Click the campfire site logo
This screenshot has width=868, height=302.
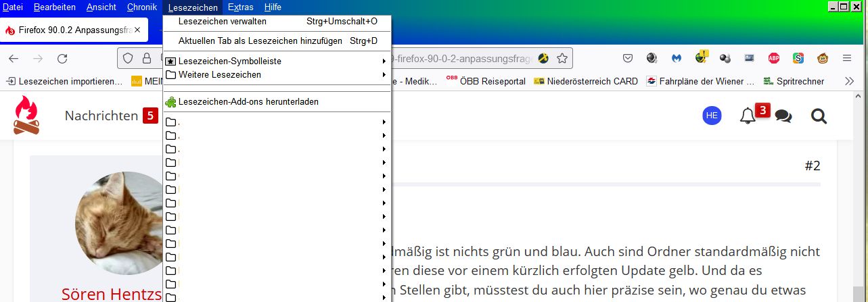[x=26, y=115]
